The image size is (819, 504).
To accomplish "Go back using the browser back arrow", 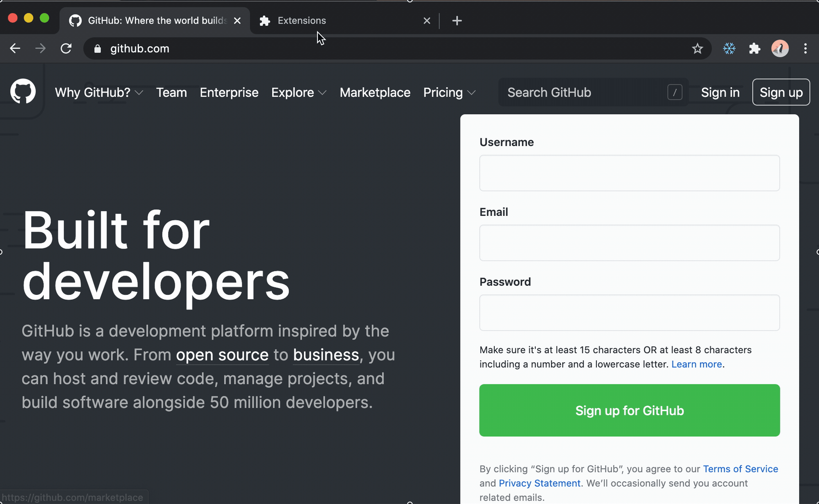I will click(15, 48).
